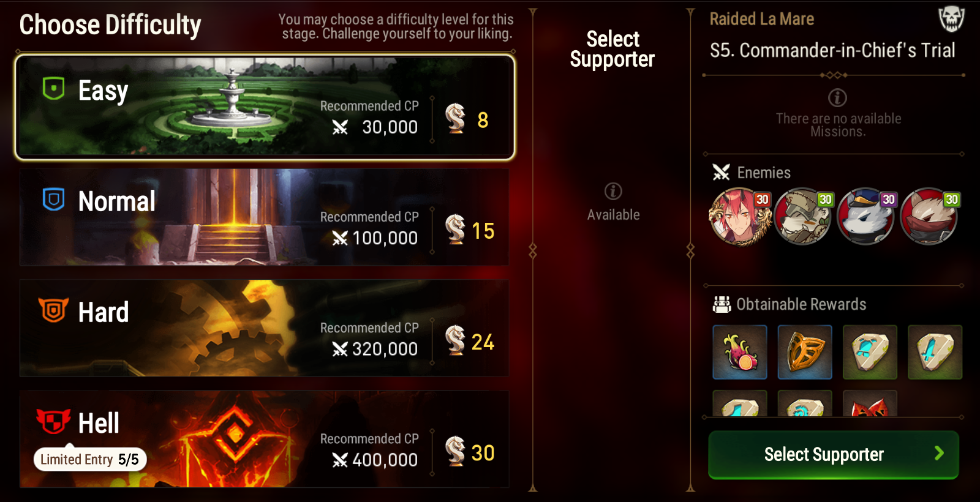Image resolution: width=980 pixels, height=502 pixels.
Task: Tap the red mask reward in bottom row
Action: tap(870, 404)
